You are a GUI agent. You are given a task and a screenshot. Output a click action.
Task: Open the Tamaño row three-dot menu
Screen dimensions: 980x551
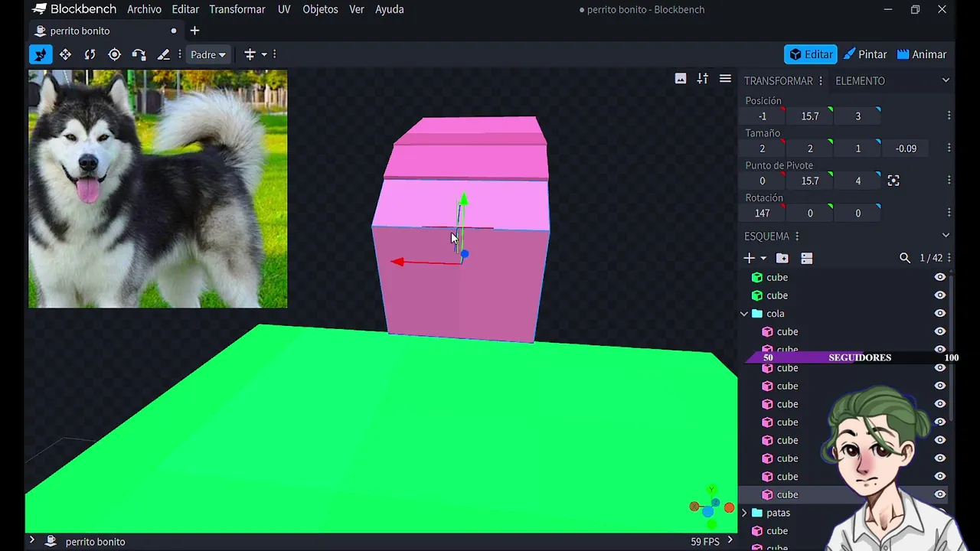949,148
